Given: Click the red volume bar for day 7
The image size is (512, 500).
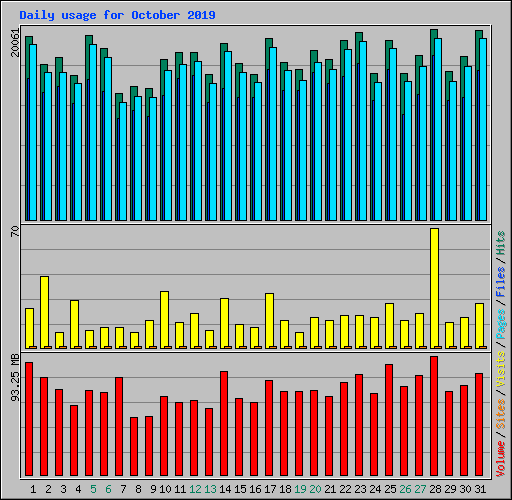Looking at the screenshot, I should pyautogui.click(x=119, y=426).
